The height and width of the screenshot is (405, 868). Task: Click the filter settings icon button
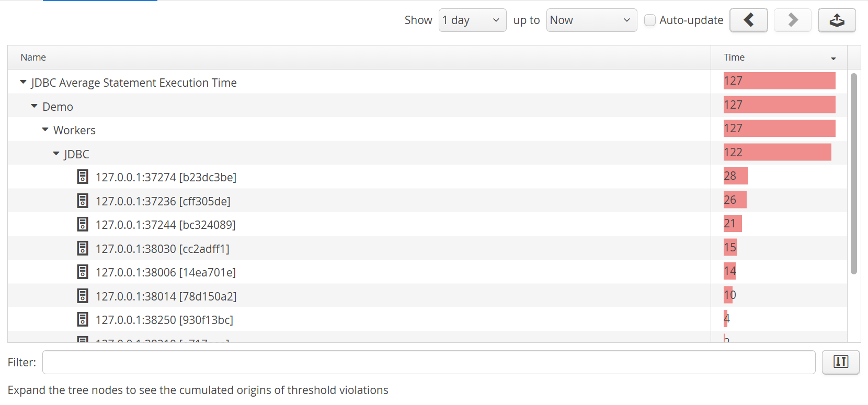tap(840, 362)
